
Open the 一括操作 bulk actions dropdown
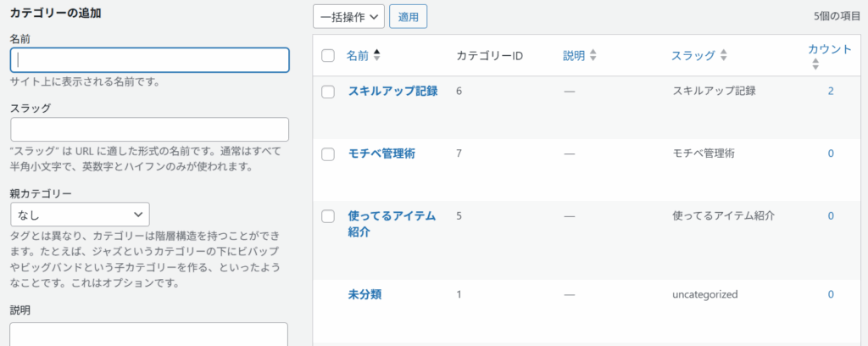click(x=348, y=17)
